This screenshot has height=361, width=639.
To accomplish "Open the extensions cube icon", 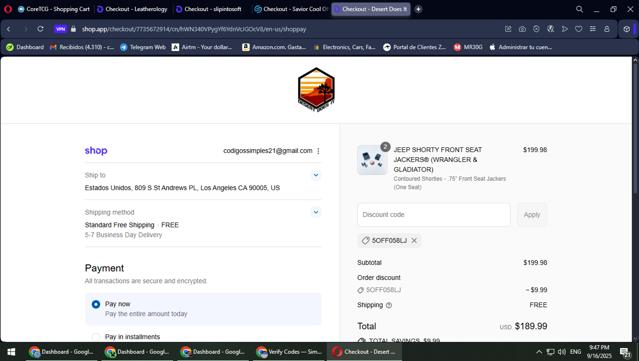I will click(626, 29).
